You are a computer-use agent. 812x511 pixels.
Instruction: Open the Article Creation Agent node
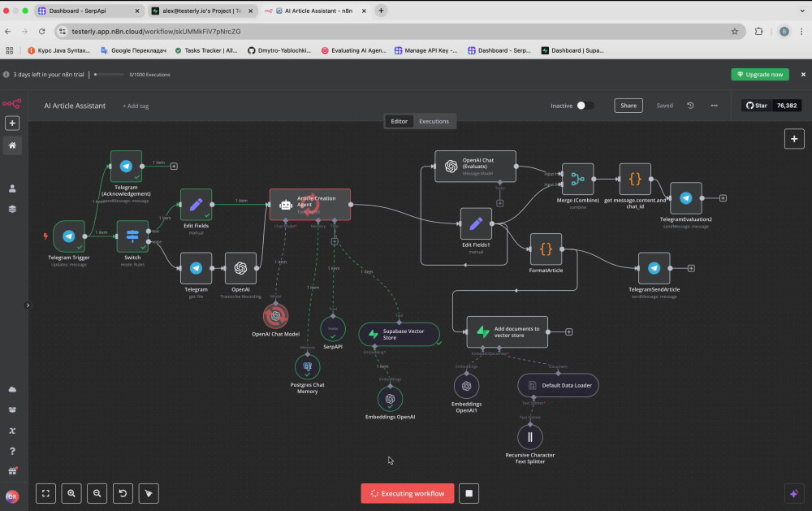(x=310, y=205)
